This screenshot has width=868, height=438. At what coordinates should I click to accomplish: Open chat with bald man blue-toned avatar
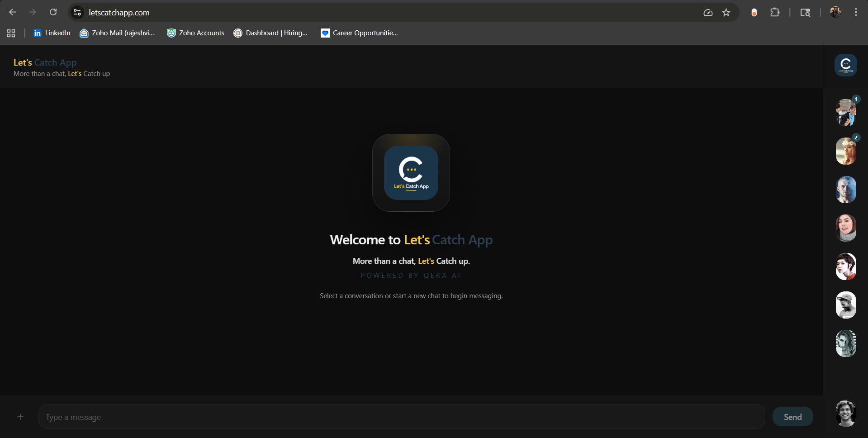[x=846, y=190]
